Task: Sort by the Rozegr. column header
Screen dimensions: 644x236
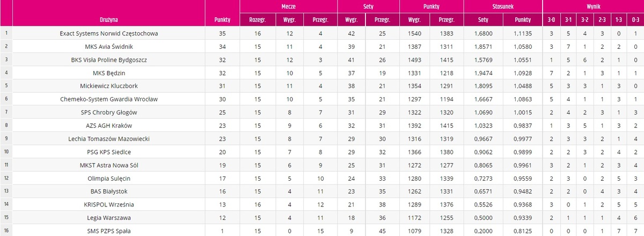Action: coord(258,20)
